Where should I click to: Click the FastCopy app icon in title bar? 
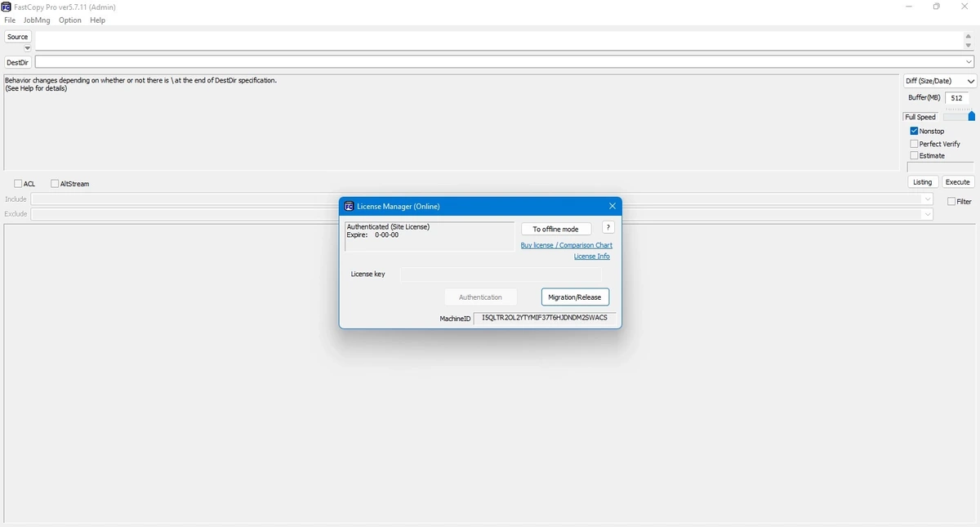pos(7,7)
